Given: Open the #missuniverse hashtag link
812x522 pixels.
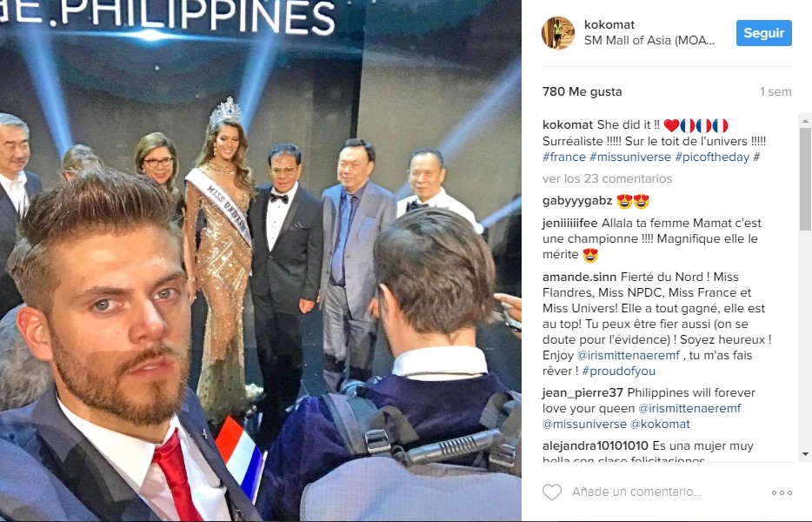Looking at the screenshot, I should 630,157.
